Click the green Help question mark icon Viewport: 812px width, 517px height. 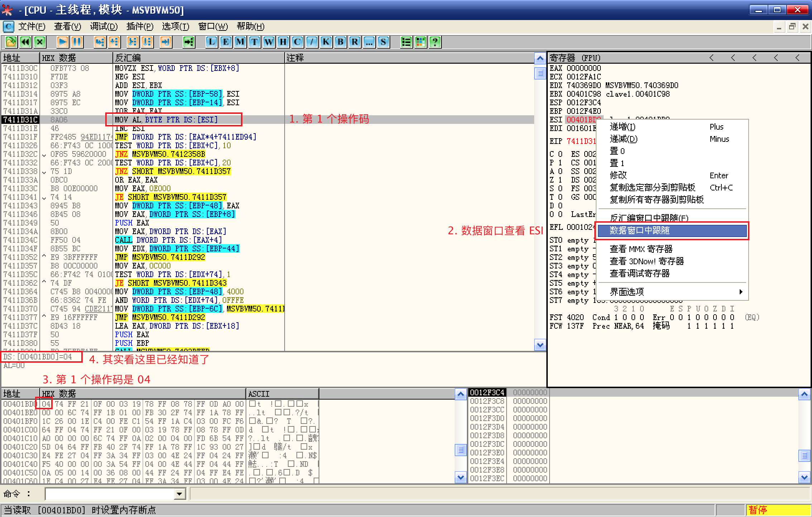[x=435, y=42]
